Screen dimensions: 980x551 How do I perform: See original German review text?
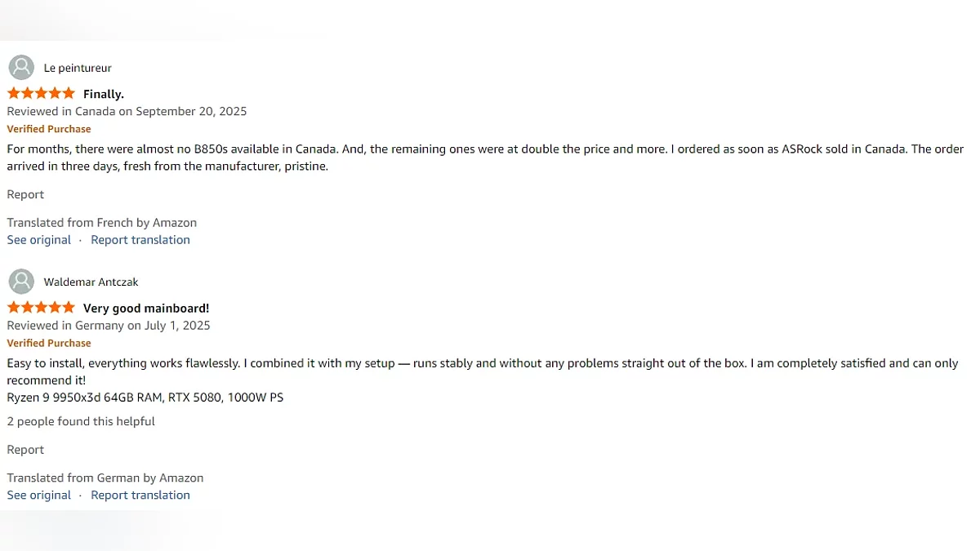coord(39,495)
